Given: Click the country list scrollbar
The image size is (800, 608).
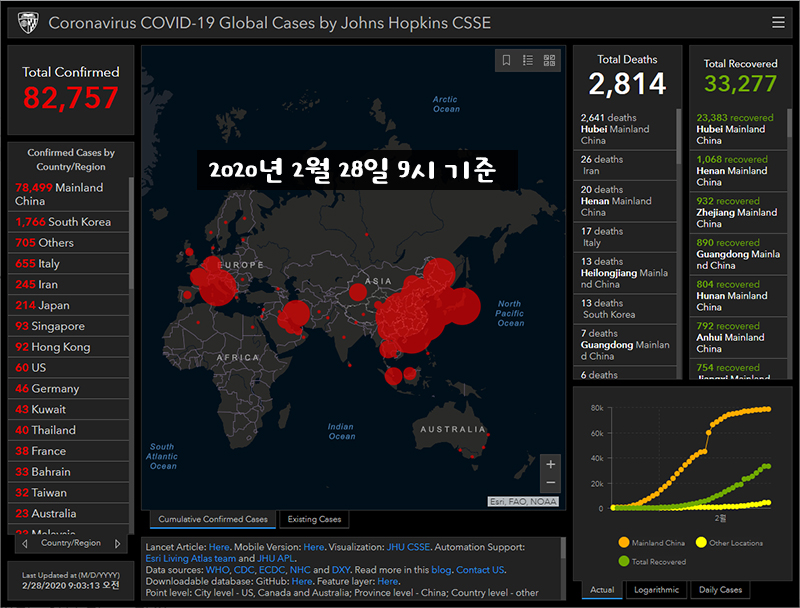Looking at the screenshot, I should pyautogui.click(x=131, y=233).
